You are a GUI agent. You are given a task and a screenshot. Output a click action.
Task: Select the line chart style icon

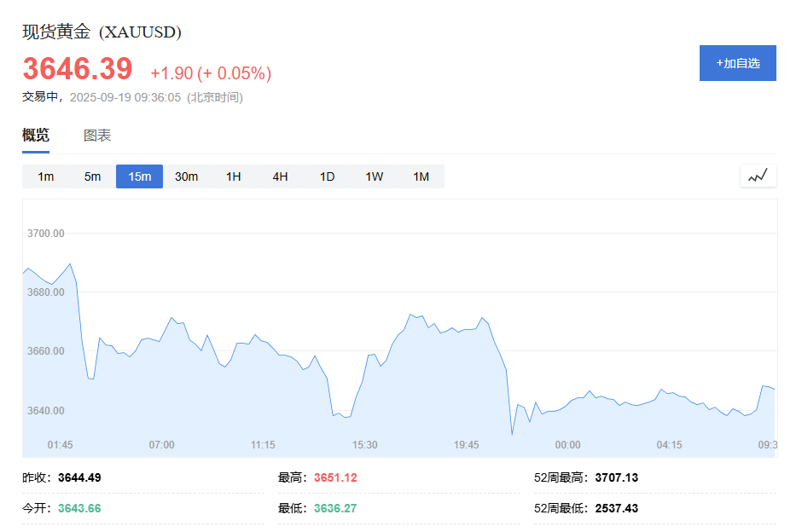[758, 176]
